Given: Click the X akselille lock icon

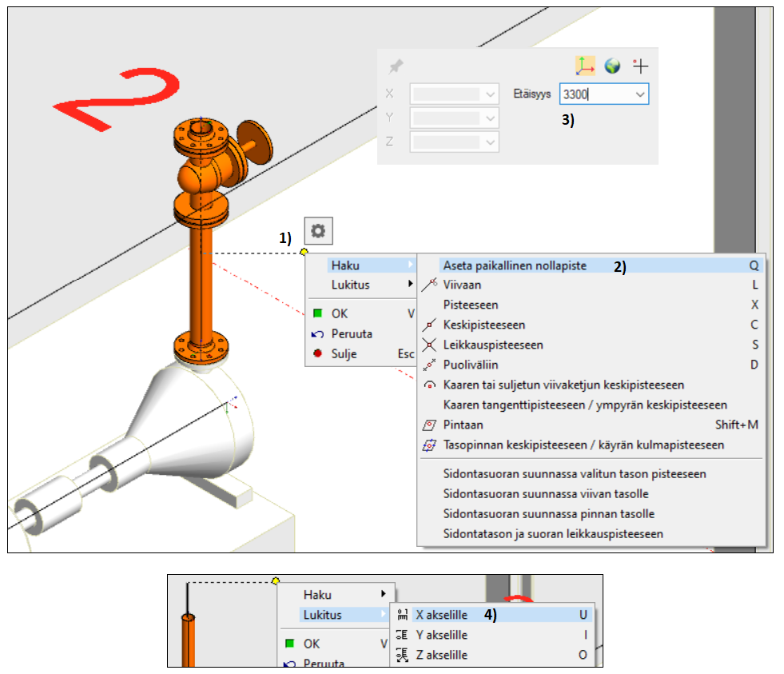Looking at the screenshot, I should [403, 615].
